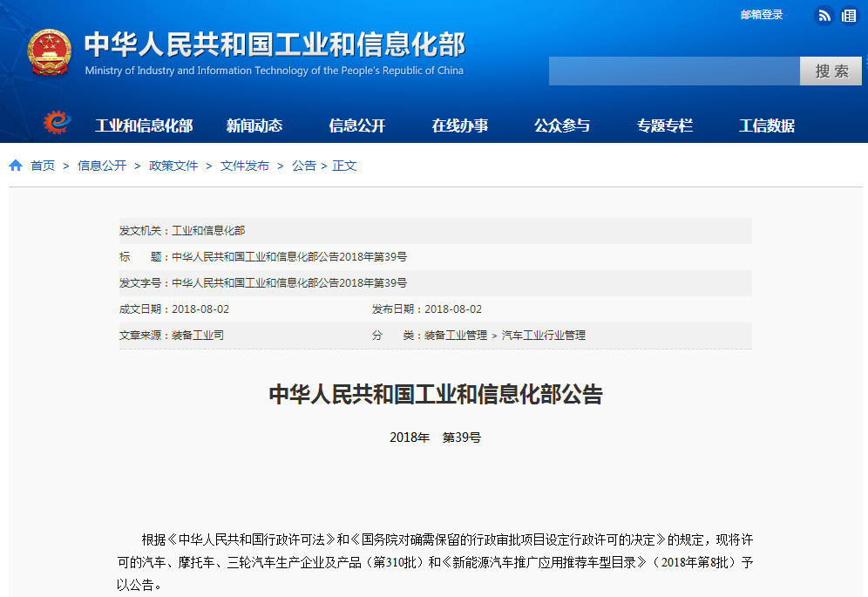Click 政策文件 in the breadcrumb
The height and width of the screenshot is (597, 868).
click(173, 166)
